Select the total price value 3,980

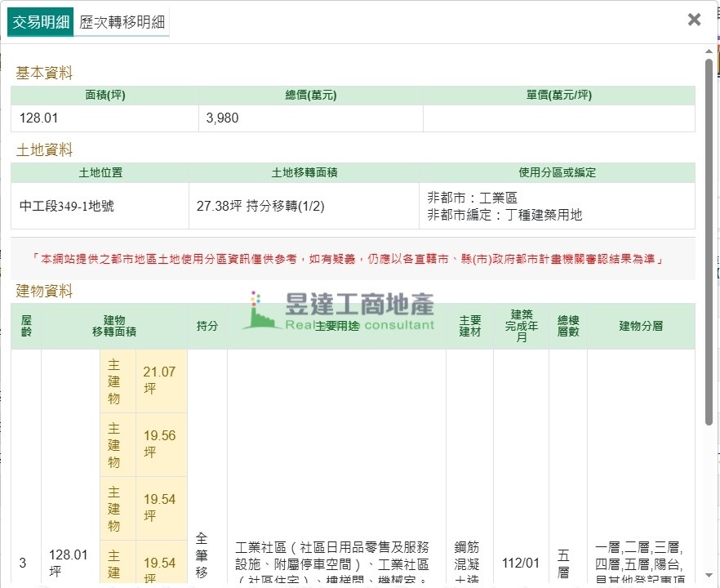222,118
